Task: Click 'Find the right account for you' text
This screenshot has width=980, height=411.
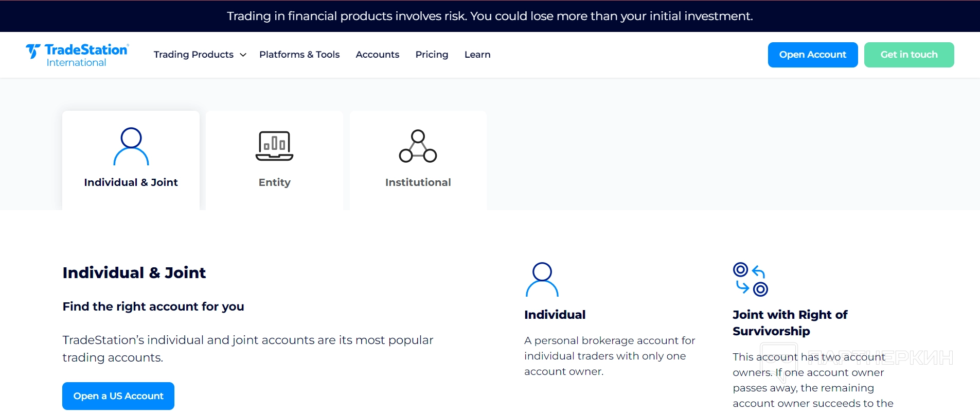Action: [x=153, y=306]
